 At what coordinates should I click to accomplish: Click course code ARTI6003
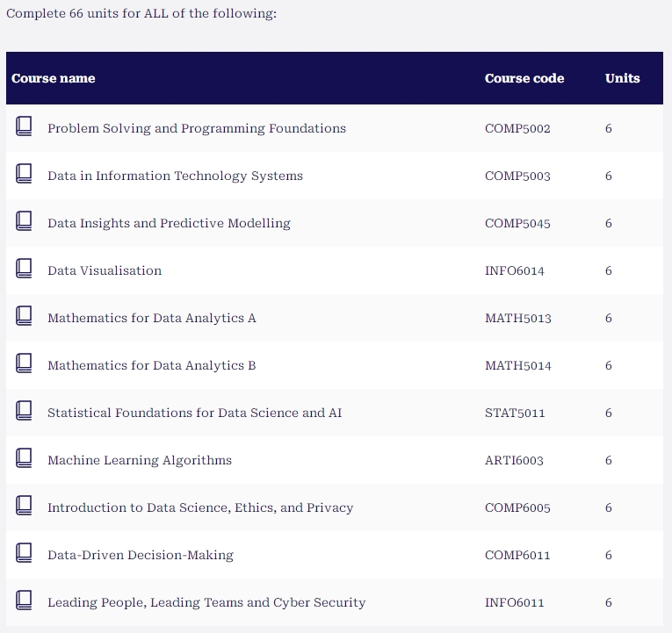pyautogui.click(x=514, y=460)
